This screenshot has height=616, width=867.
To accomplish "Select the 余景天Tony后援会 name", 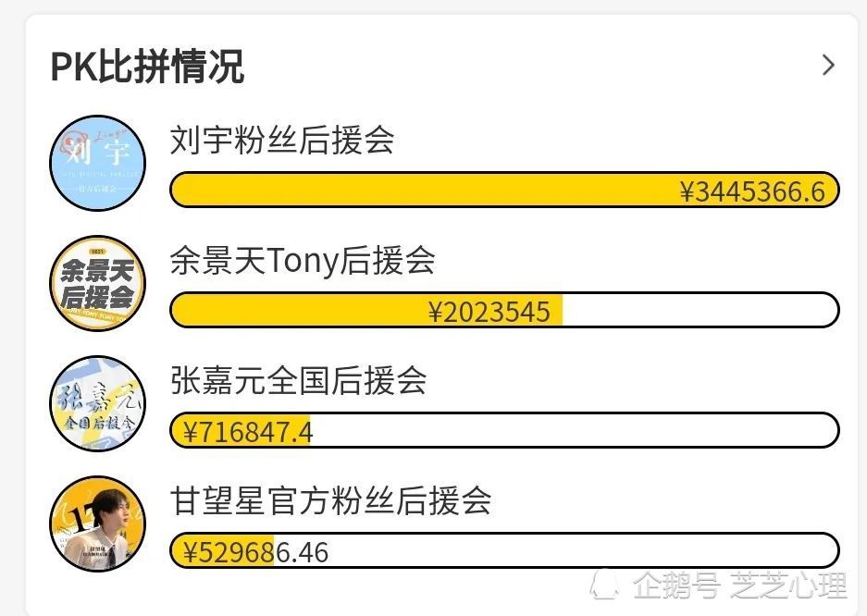I will (x=303, y=260).
